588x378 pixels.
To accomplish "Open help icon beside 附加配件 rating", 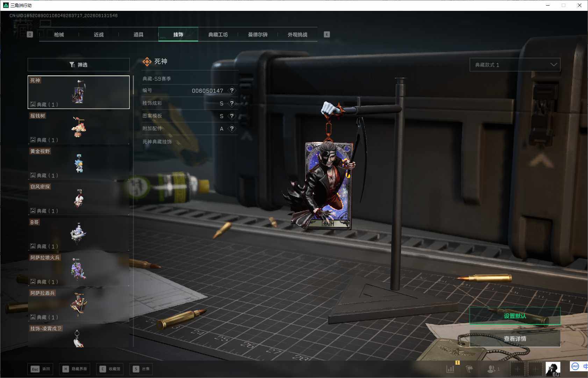I will pyautogui.click(x=232, y=129).
